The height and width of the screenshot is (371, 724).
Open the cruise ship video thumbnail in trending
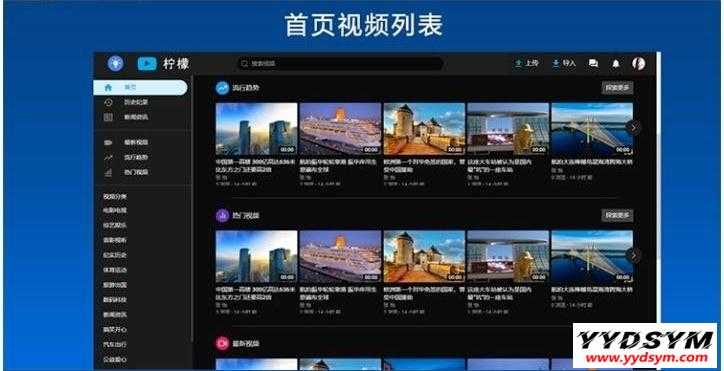[x=340, y=128]
